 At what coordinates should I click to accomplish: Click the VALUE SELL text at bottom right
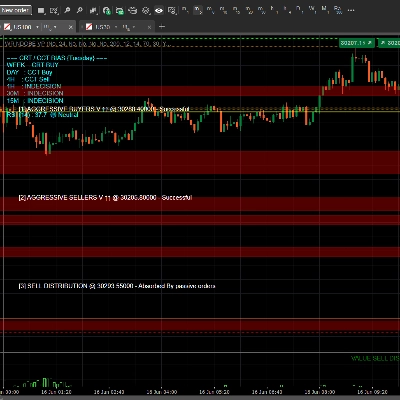pos(375,359)
